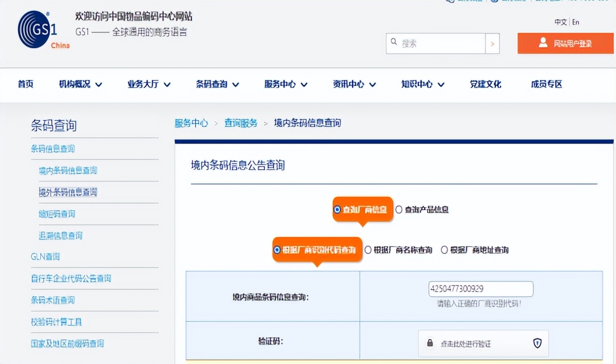The height and width of the screenshot is (364, 616).
Task: Open the 首页 menu item
Action: (26, 84)
